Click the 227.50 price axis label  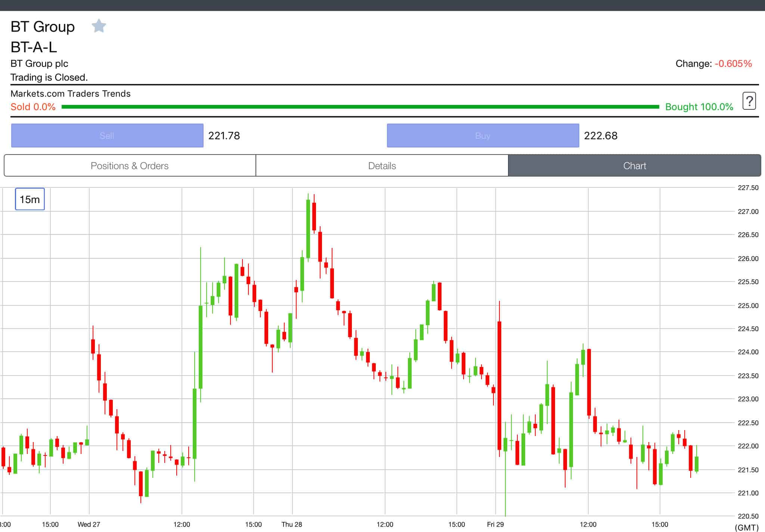click(x=748, y=188)
